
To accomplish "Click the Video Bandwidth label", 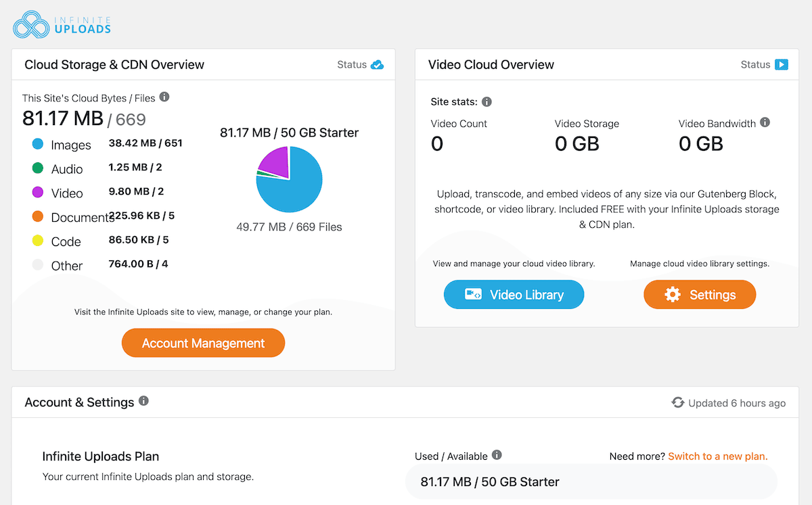I will point(717,124).
